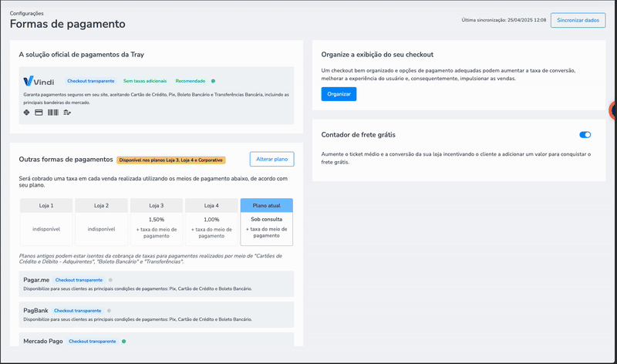Click the orange 'Disponível nos planos' badge

click(x=170, y=160)
